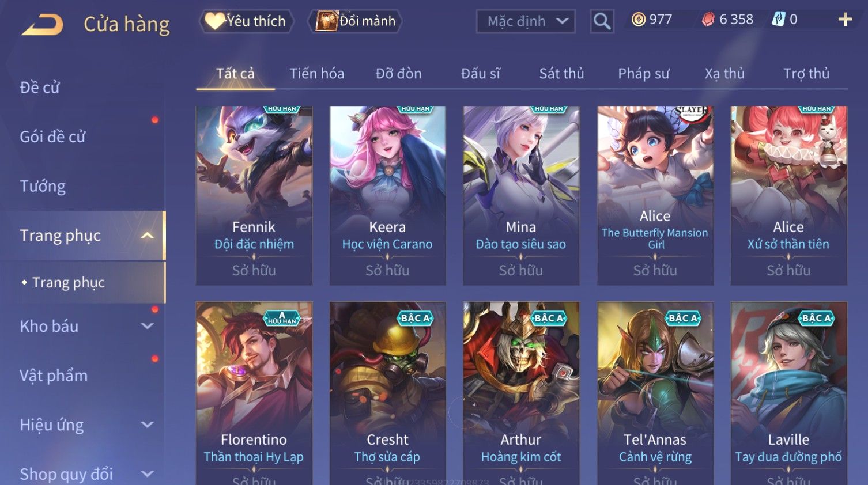Select the Tiến hóa tab
Screen dimensions: 868x485
coord(316,74)
